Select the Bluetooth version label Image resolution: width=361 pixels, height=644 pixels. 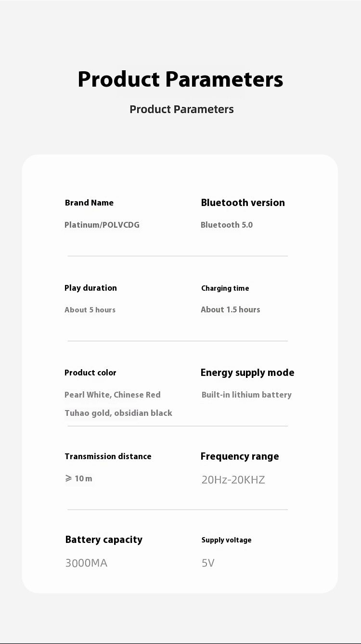point(243,203)
